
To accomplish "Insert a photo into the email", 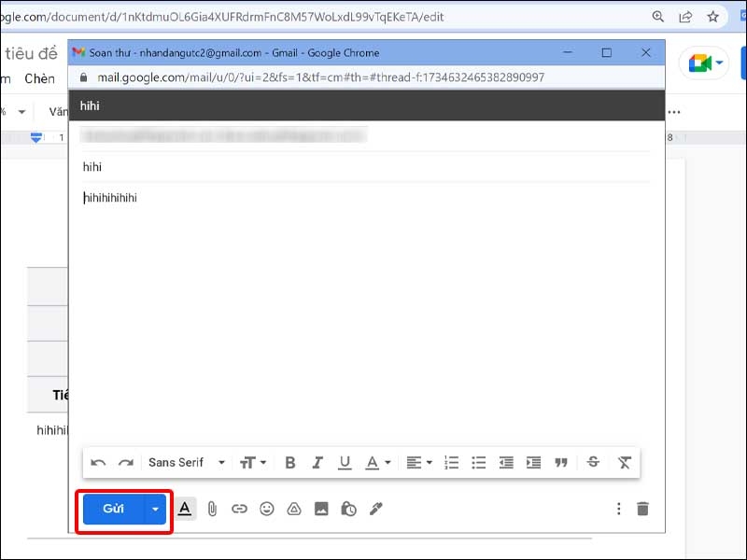I will tap(321, 509).
